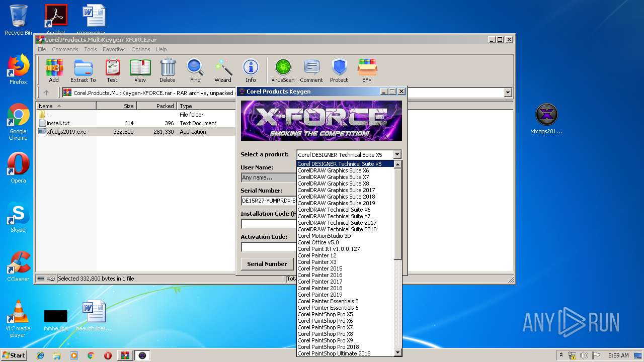
Task: Click the clock showing 8:59 AM
Action: point(618,355)
